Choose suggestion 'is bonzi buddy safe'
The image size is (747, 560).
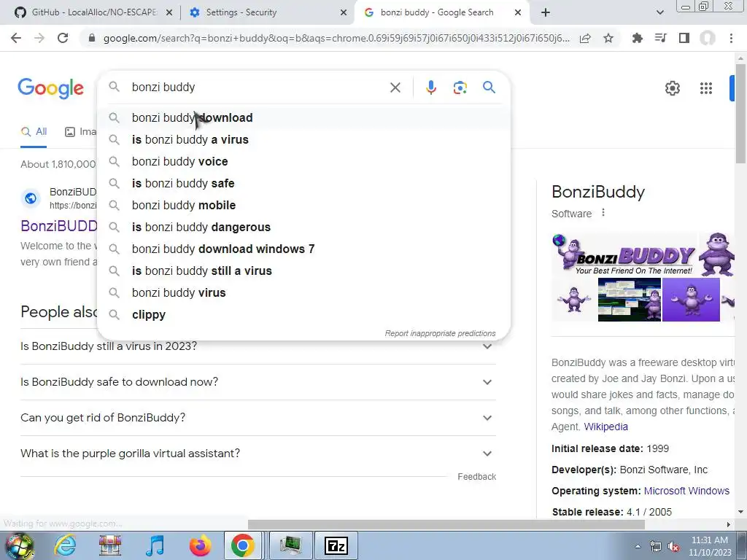[303, 183]
